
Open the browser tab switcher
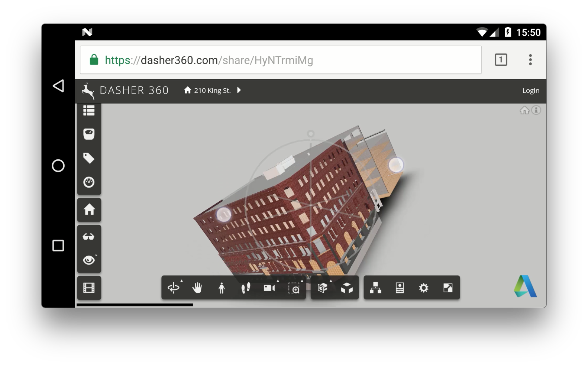point(501,60)
